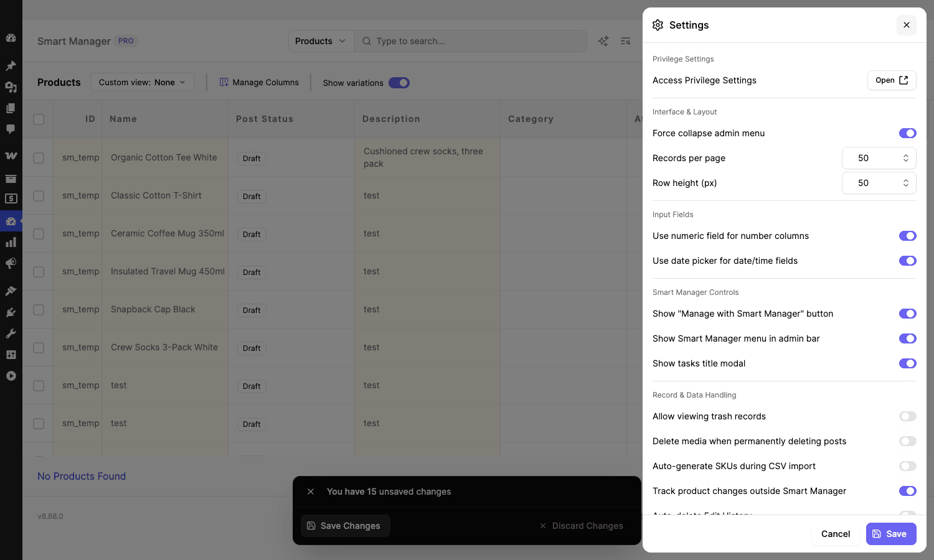Click Records per page stepper
Viewport: 934px width, 560px height.
tap(906, 158)
